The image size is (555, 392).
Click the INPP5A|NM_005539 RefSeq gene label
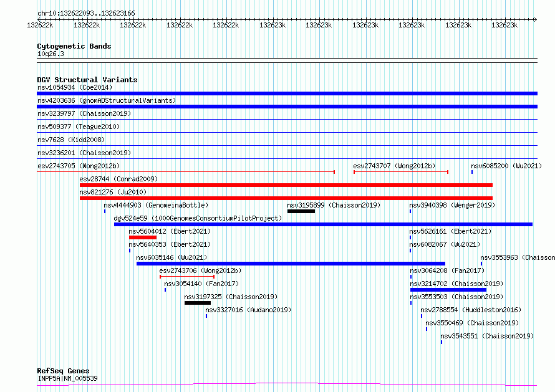tap(67, 378)
